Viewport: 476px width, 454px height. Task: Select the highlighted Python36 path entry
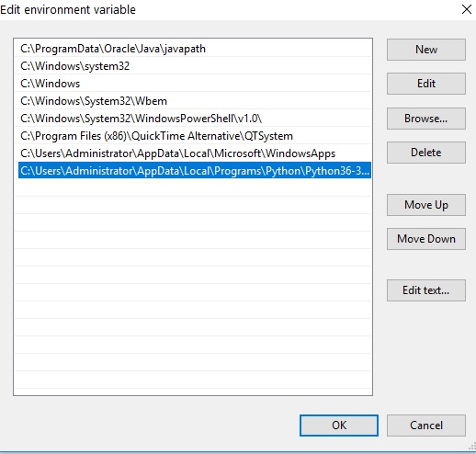coord(195,171)
